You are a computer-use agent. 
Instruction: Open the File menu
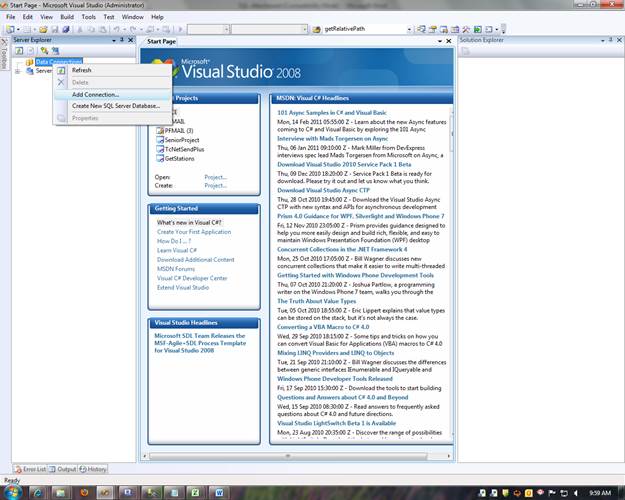pos(11,17)
